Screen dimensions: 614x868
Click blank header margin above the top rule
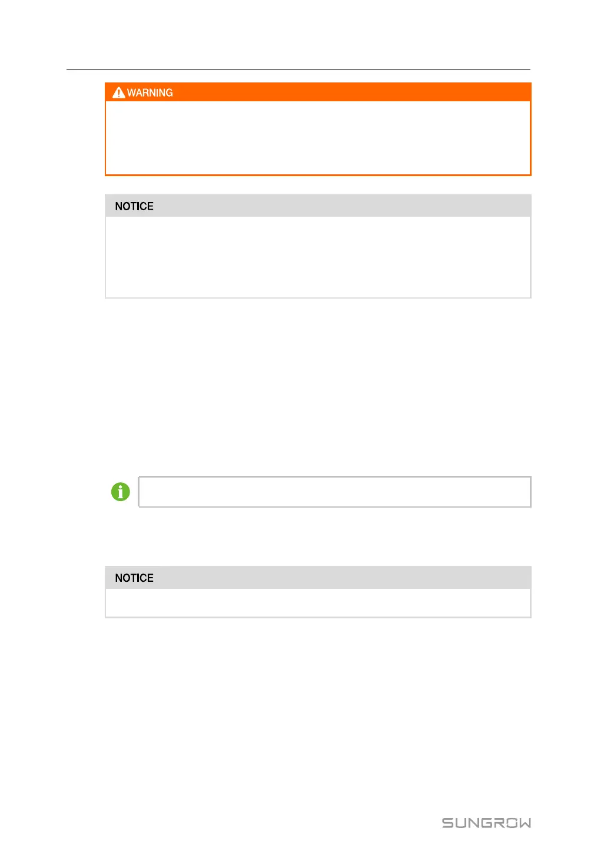click(298, 35)
